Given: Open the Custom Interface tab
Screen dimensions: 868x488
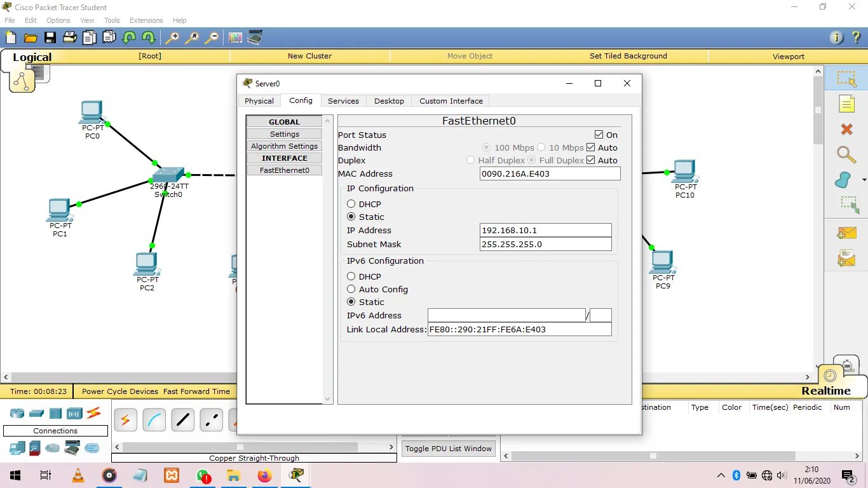Looking at the screenshot, I should point(451,101).
